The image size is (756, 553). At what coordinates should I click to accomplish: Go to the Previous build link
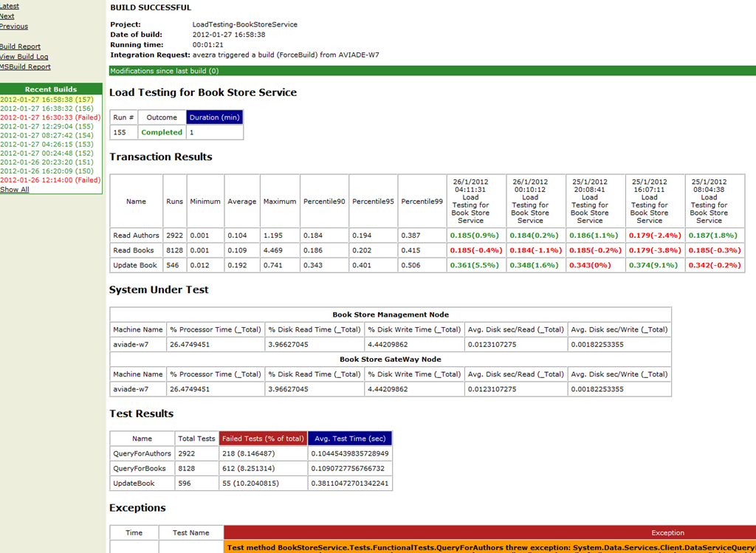[x=13, y=27]
